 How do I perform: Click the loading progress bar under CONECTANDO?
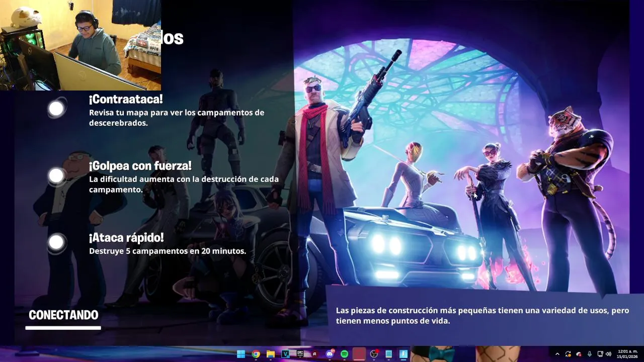(63, 328)
